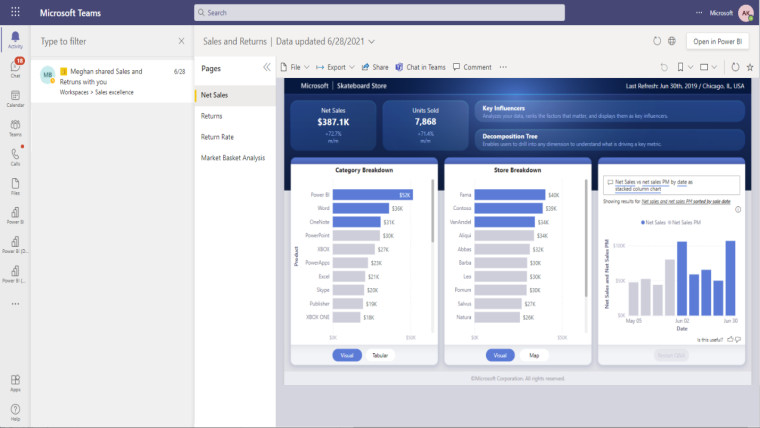Viewport: 760px width, 428px height.
Task: Refresh the report tab icon next to globe
Action: [x=657, y=41]
